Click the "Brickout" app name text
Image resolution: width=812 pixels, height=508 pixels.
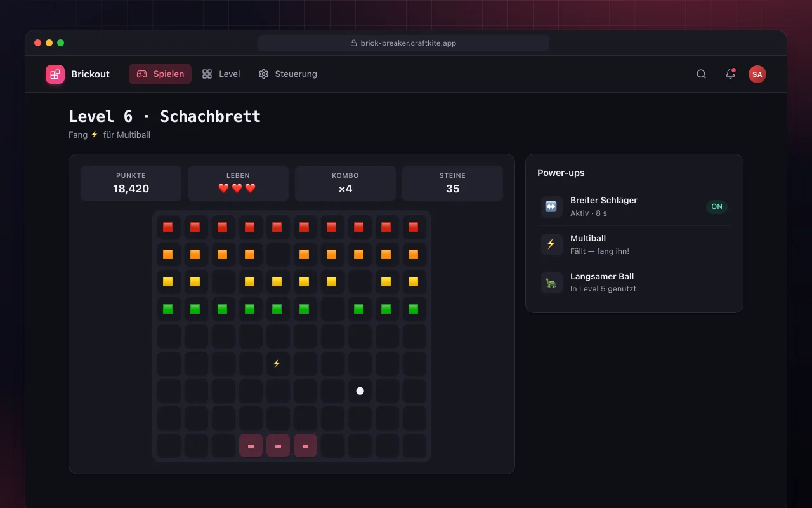tap(90, 74)
